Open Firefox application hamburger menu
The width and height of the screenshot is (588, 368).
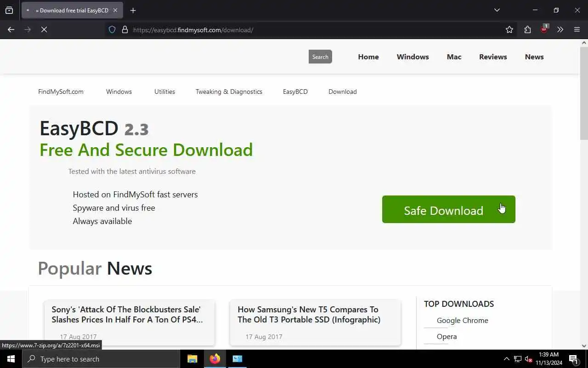pyautogui.click(x=577, y=29)
